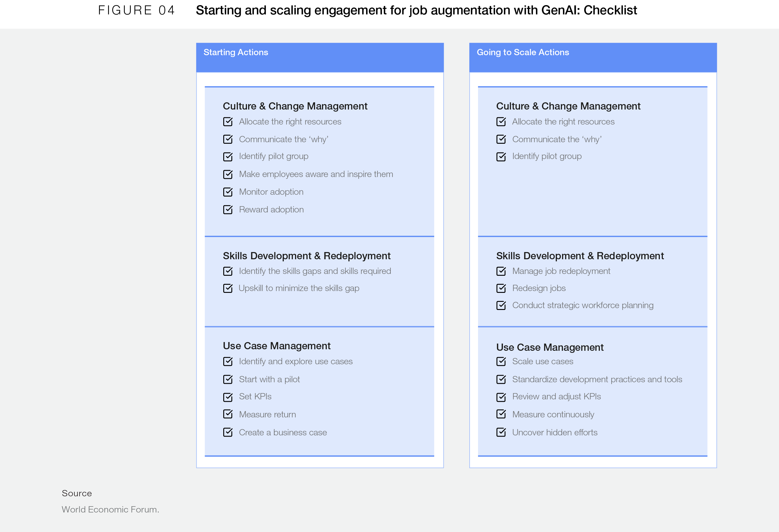This screenshot has height=532, width=779.
Task: Click 'Manage job redeployment' checkbox
Action: (x=501, y=271)
